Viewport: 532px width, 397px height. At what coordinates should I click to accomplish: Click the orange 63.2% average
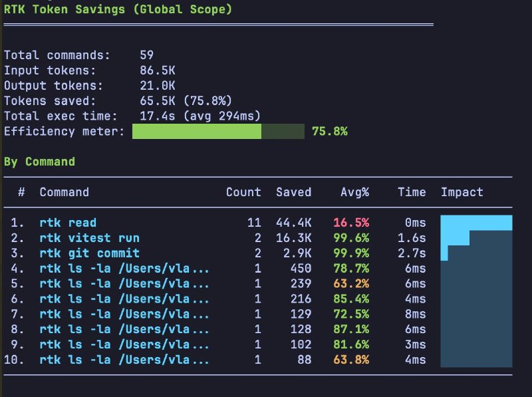coord(351,284)
